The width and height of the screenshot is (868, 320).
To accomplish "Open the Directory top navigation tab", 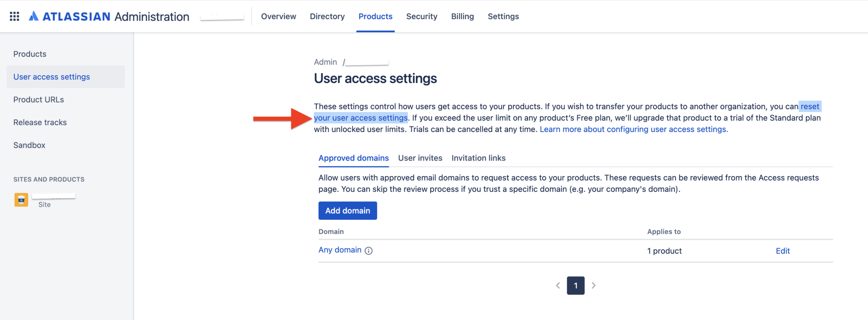I will click(x=327, y=16).
